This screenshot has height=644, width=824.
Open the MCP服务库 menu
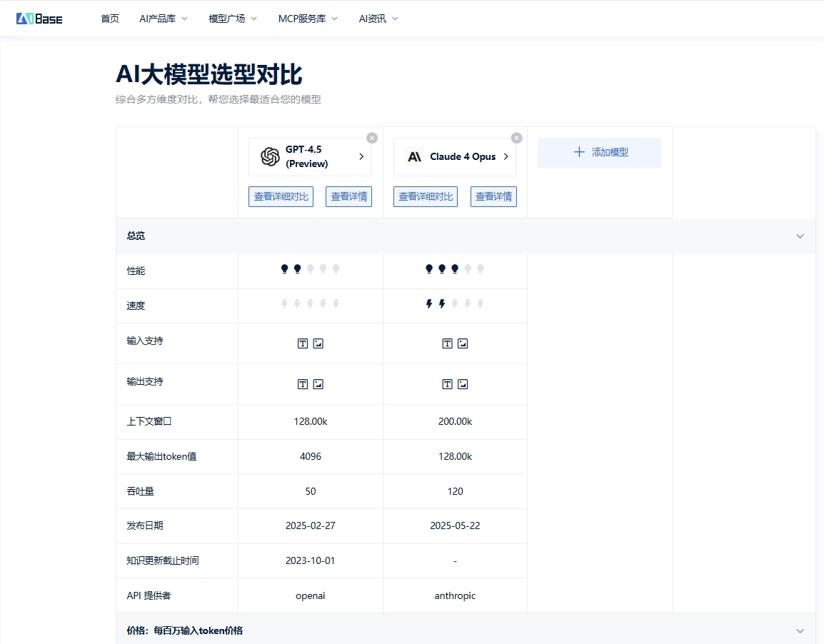pos(308,19)
